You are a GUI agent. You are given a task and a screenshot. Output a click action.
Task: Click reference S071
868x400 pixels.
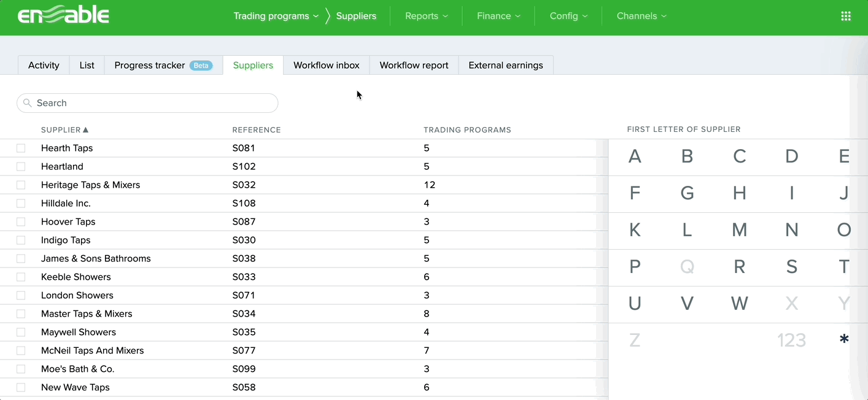point(243,295)
